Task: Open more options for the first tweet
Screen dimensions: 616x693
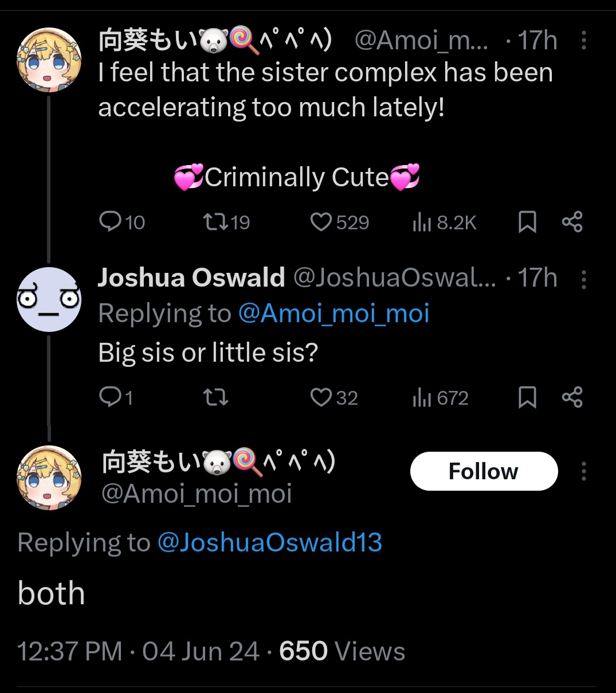Action: (583, 40)
